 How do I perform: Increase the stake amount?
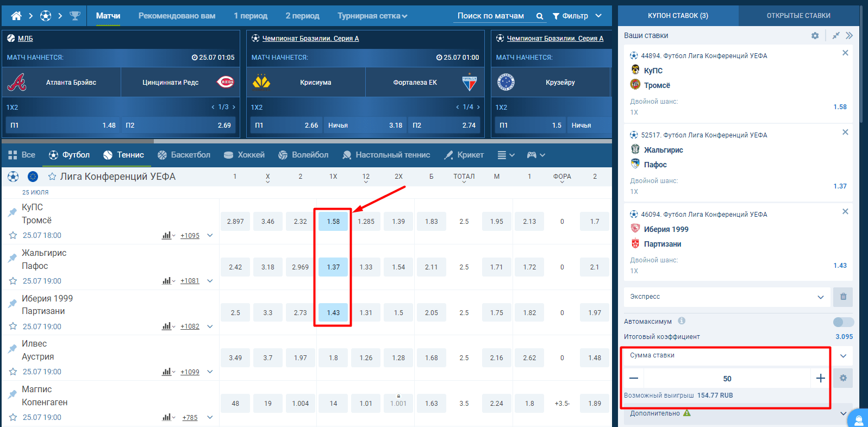[x=821, y=378]
